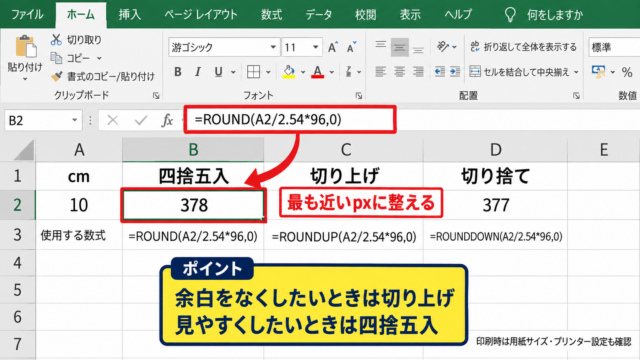Decrease font size with small A
640x360 pixels.
[351, 47]
